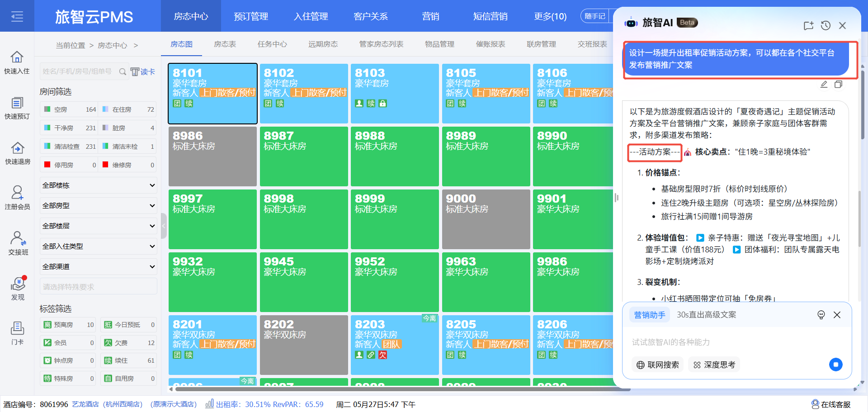Open 注册会员 member registration
This screenshot has height=412, width=868.
coord(17,198)
